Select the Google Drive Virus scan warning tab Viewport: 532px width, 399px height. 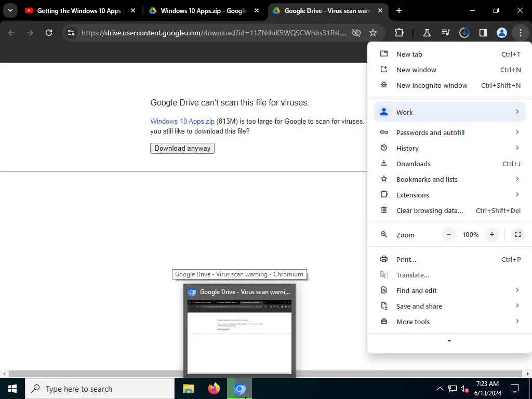(x=327, y=11)
